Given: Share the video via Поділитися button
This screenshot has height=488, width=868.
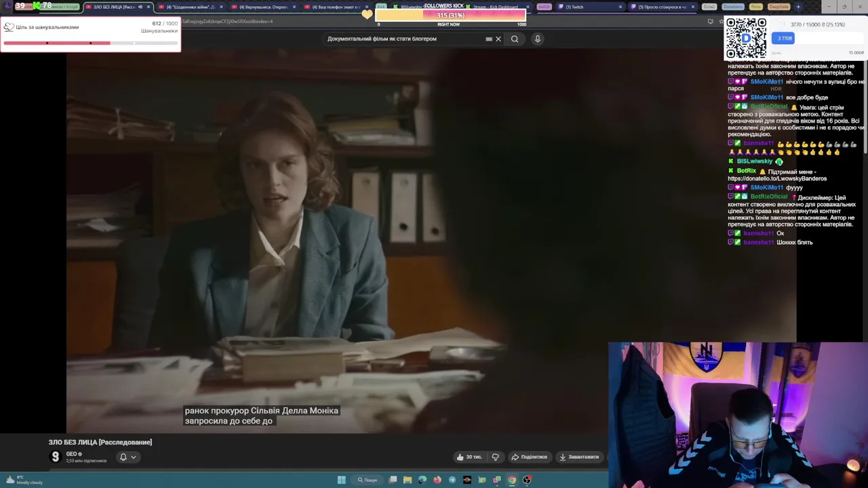Looking at the screenshot, I should pos(529,457).
